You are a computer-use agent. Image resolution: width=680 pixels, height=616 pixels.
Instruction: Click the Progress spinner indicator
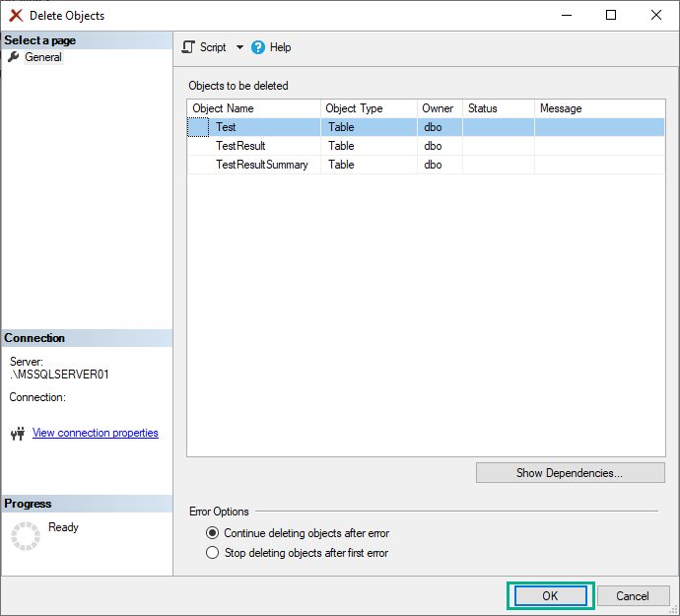tap(26, 536)
